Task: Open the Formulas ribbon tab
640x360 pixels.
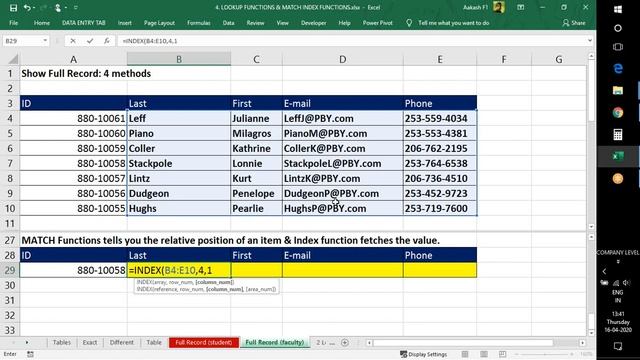Action: (x=199, y=23)
